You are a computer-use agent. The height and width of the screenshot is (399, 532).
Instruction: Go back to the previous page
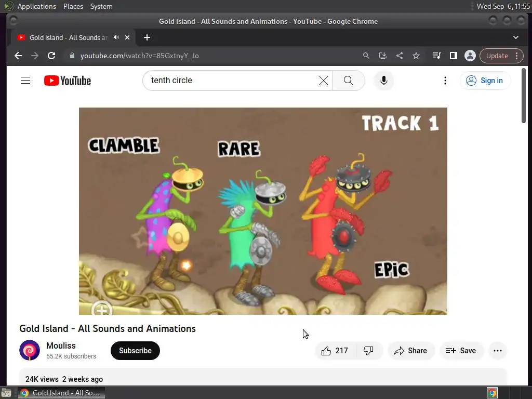pyautogui.click(x=18, y=56)
